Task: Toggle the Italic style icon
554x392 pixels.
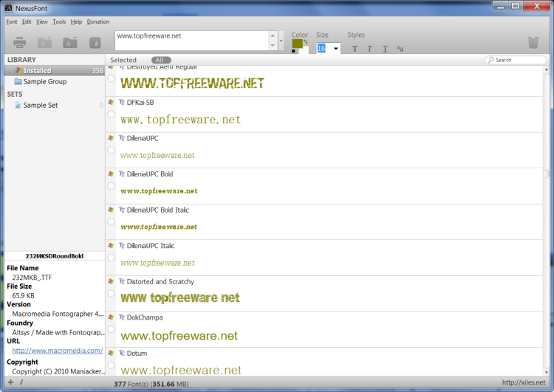Action: [369, 49]
